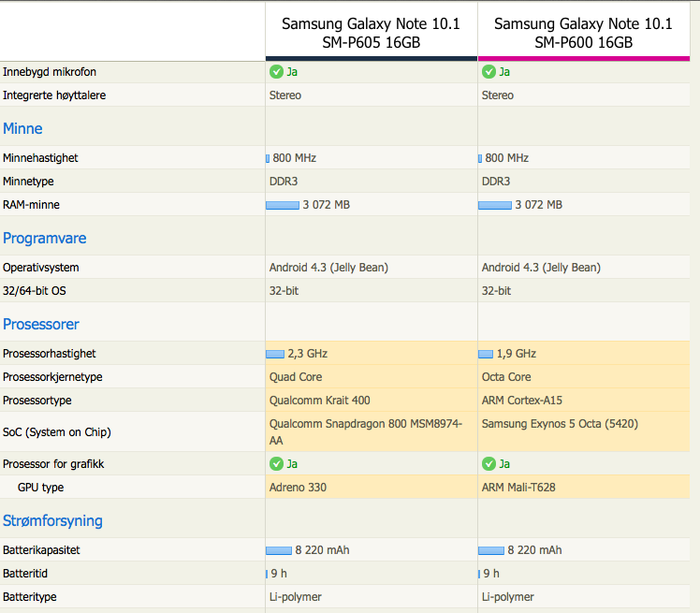Screen dimensions: 700x613
Task: Select Samsung Galaxy Note 10.1 SM-P605 header
Action: click(371, 33)
